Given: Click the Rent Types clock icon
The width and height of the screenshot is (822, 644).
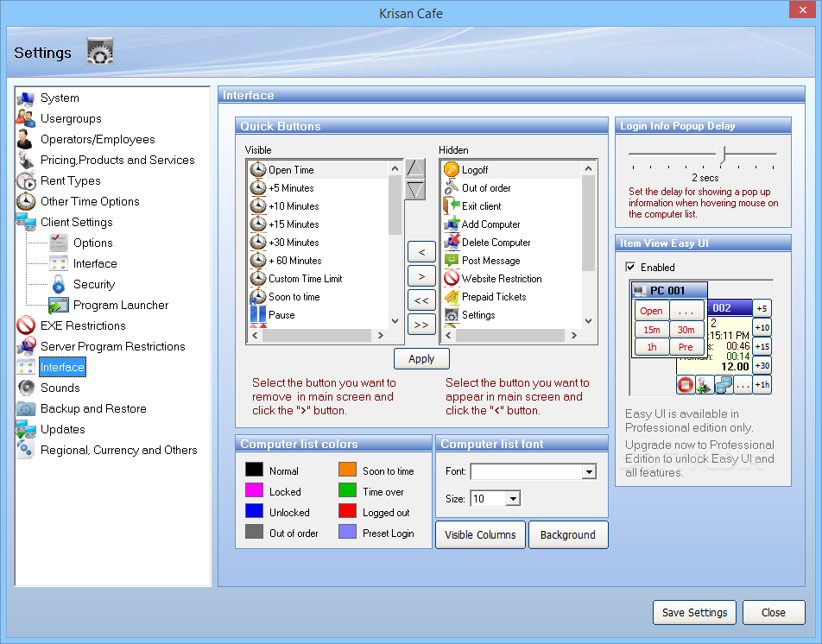Looking at the screenshot, I should pyautogui.click(x=26, y=180).
